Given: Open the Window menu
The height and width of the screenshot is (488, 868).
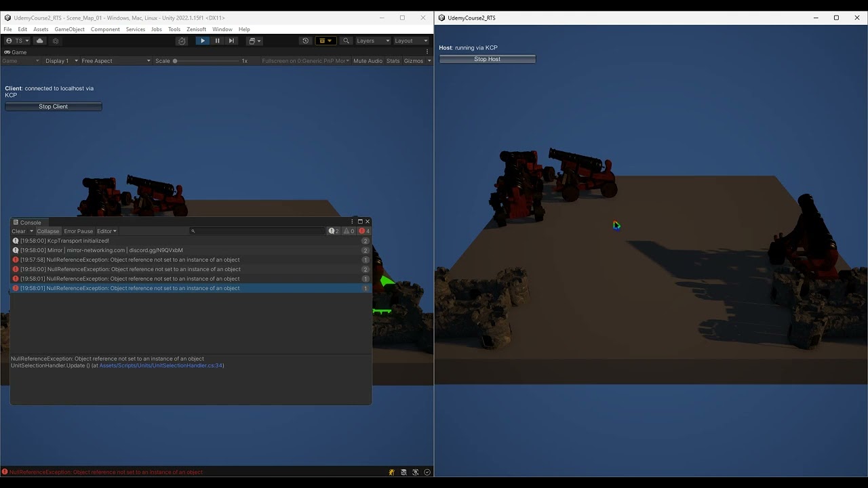Looking at the screenshot, I should (222, 29).
